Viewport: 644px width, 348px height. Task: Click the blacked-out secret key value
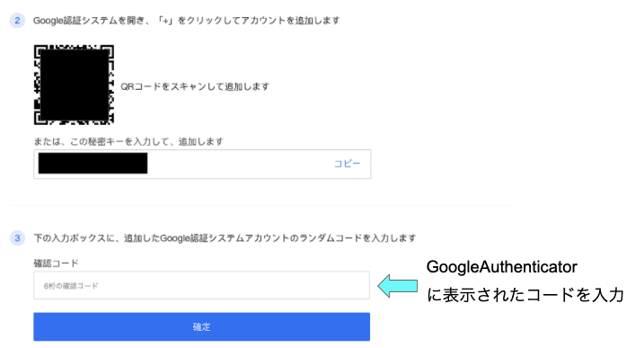93,164
